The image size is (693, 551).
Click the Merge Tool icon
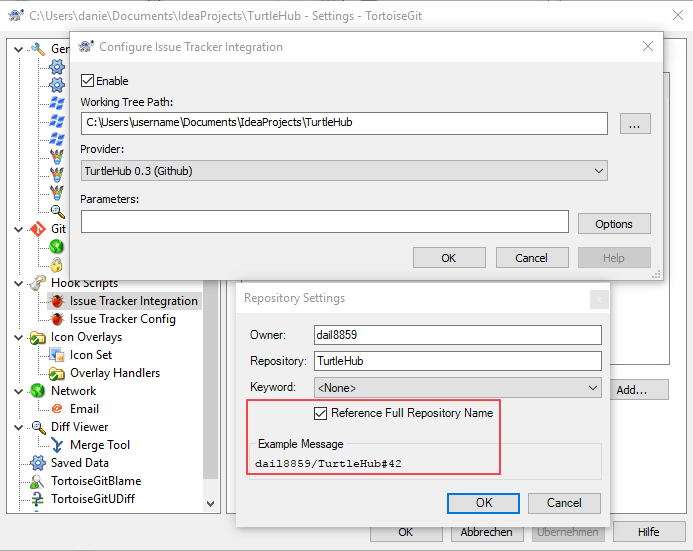point(57,445)
